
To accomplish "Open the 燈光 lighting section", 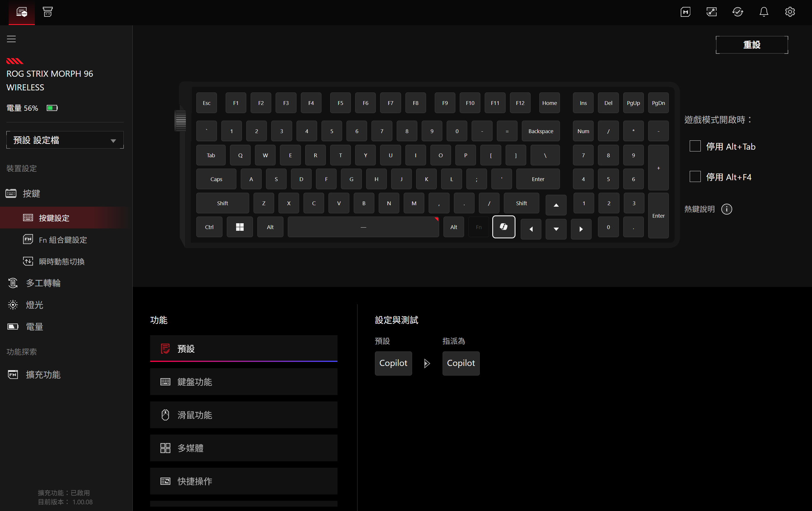I will point(34,305).
